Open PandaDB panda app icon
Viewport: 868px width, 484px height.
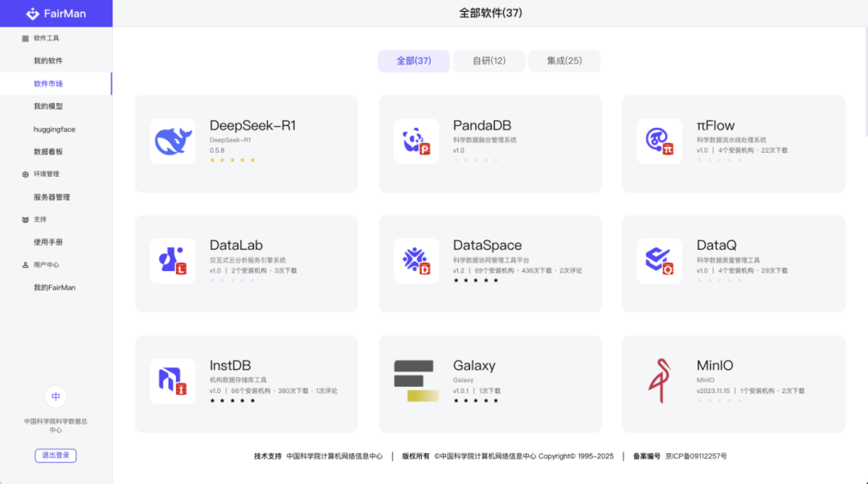click(416, 142)
